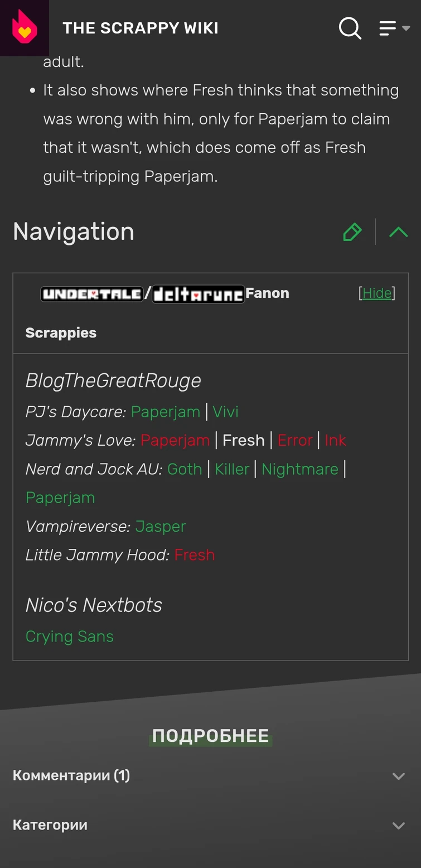Go to the Killer character page

(x=232, y=469)
